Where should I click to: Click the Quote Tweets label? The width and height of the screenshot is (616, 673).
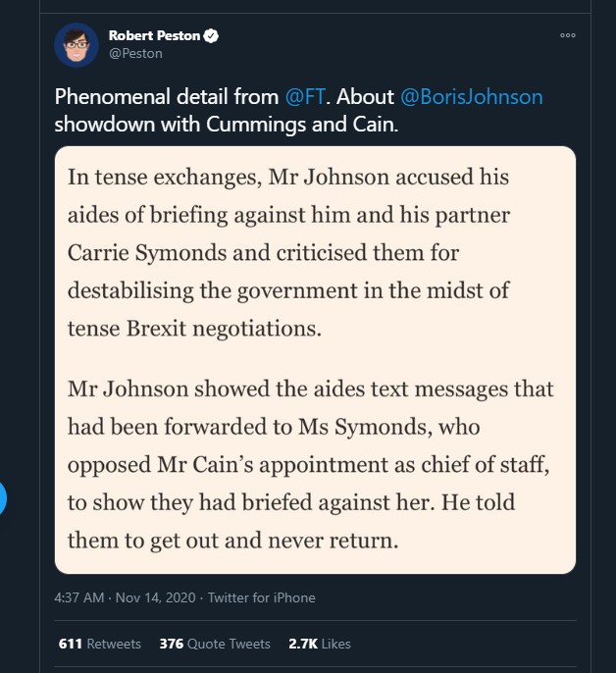pyautogui.click(x=229, y=644)
